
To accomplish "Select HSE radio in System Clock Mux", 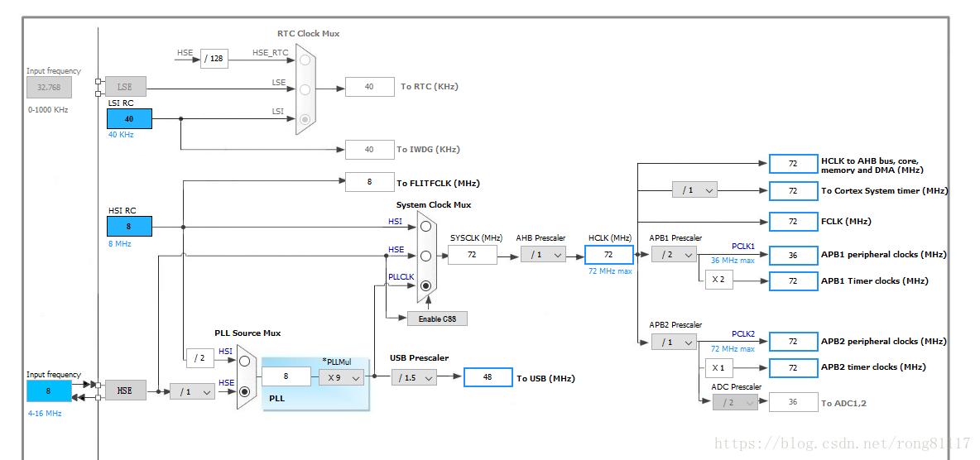I will tap(425, 256).
